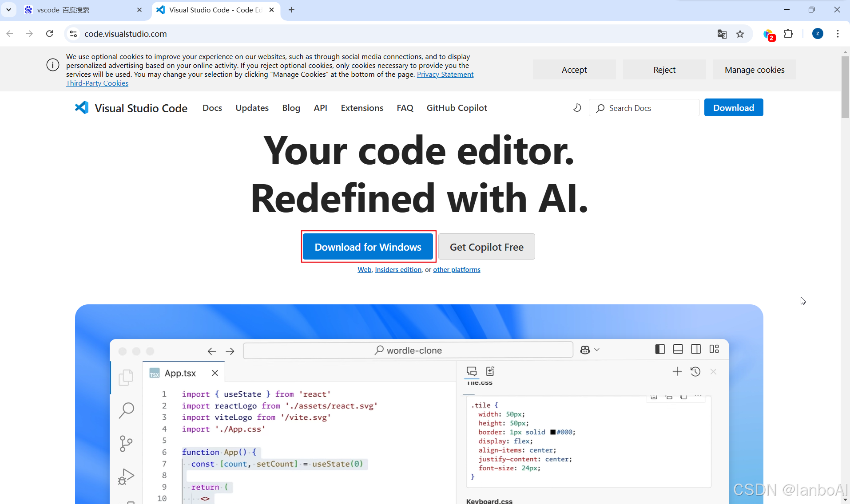Open the GitHub Copilot page
Screen dimensions: 850x504
457,108
